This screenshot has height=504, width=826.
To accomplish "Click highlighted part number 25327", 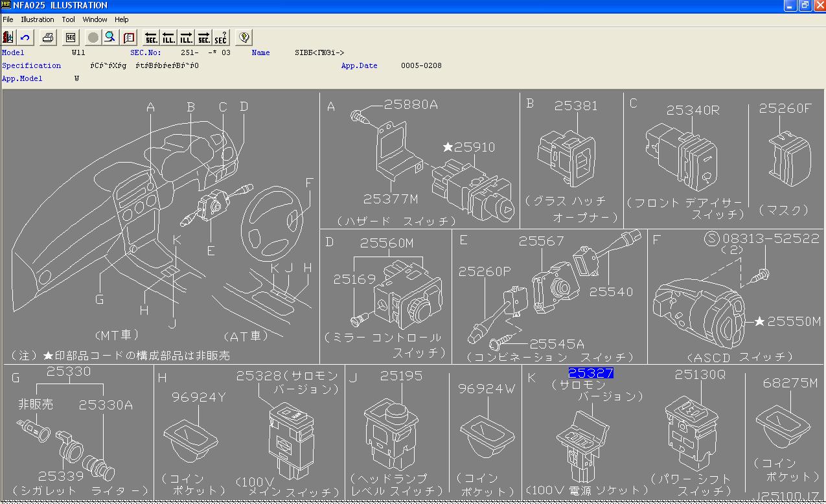I will tap(591, 373).
